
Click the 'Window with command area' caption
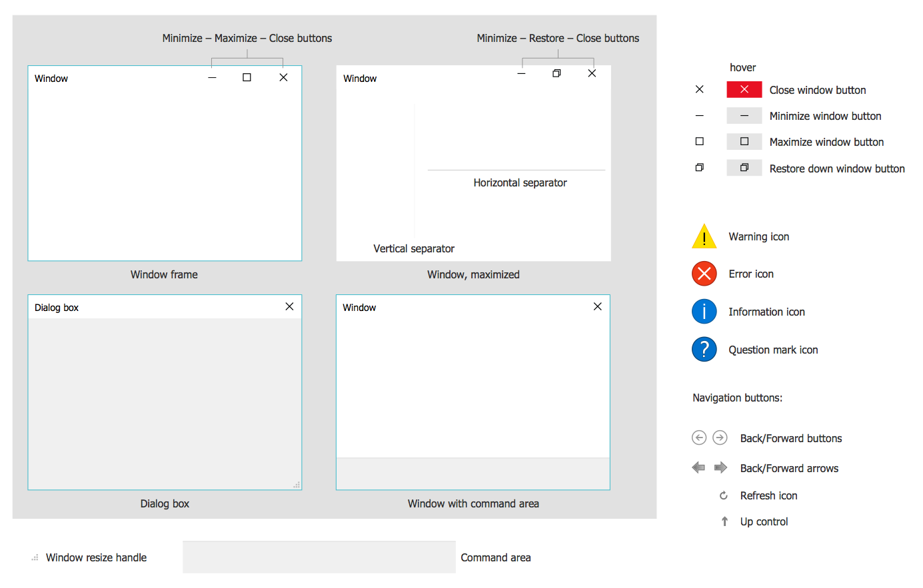tap(473, 503)
